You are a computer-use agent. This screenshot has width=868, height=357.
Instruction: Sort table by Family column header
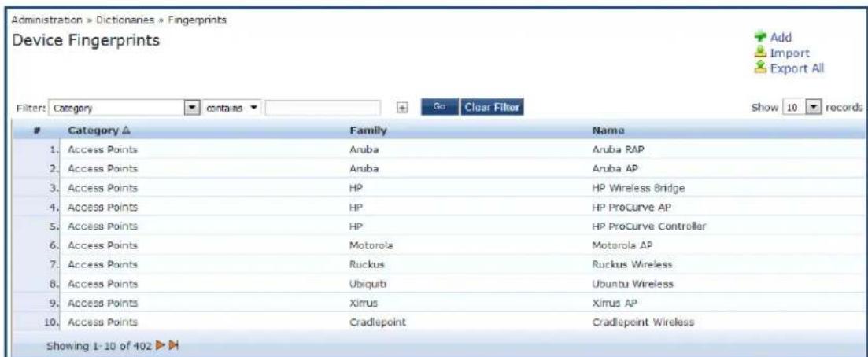368,131
